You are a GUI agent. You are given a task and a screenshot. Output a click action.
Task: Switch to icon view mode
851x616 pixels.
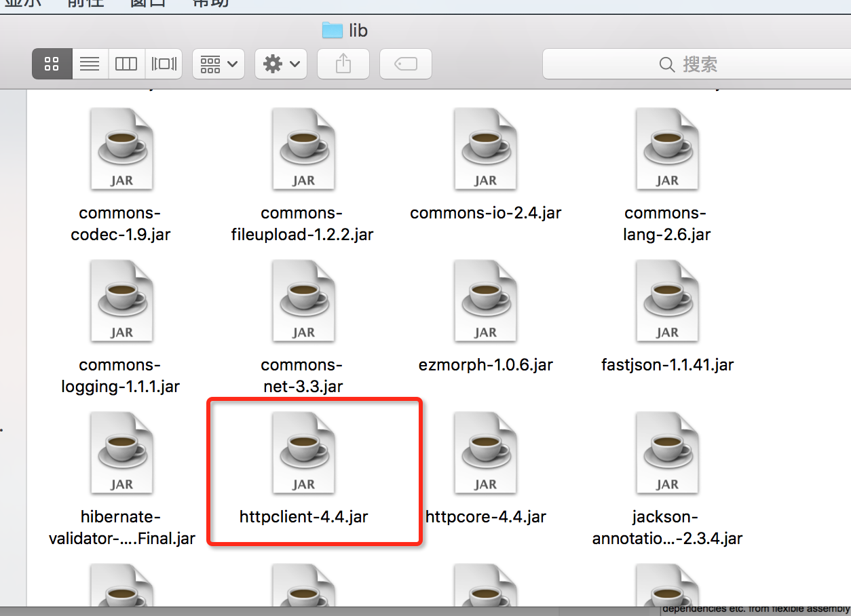pos(52,64)
